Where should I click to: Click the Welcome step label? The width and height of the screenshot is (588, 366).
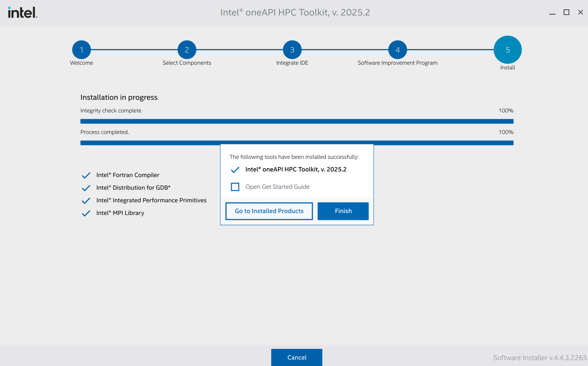pos(81,63)
